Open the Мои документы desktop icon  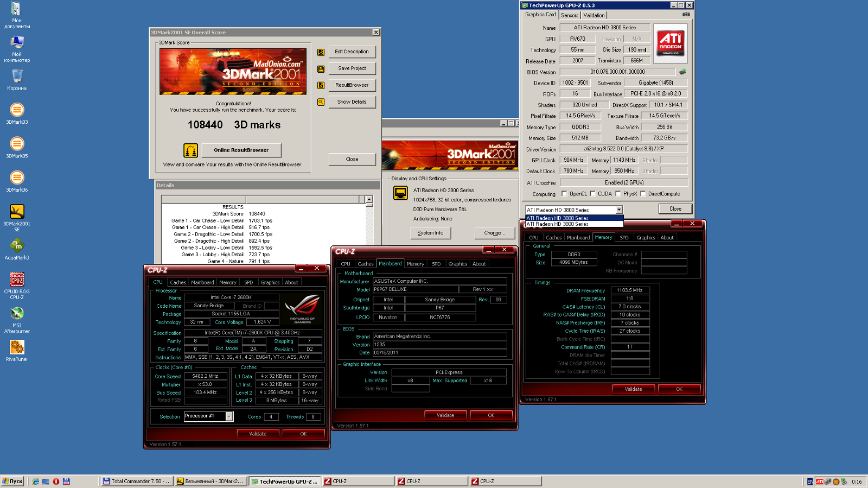[17, 15]
